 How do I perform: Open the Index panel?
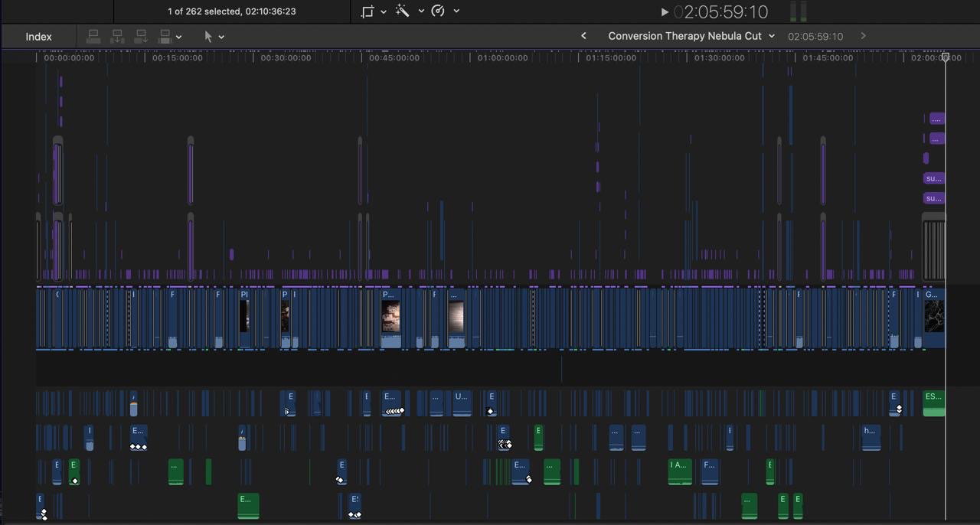point(38,37)
